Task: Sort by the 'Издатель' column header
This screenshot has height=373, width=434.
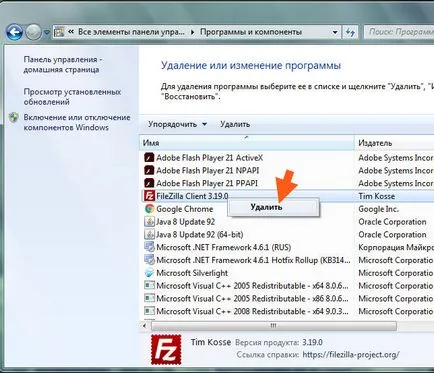Action: pos(395,143)
